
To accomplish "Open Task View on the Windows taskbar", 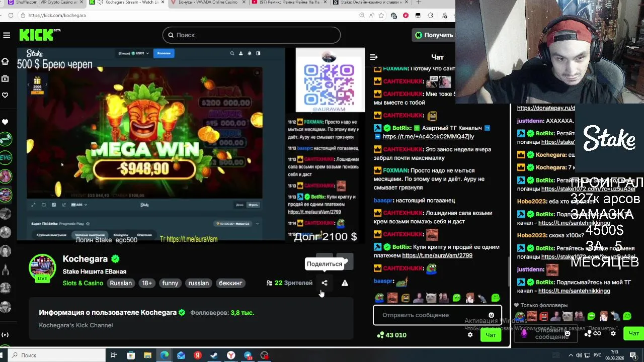I will point(114,355).
